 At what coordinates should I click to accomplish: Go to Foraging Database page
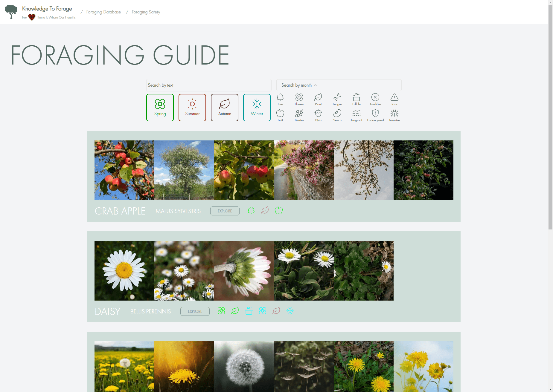[103, 12]
